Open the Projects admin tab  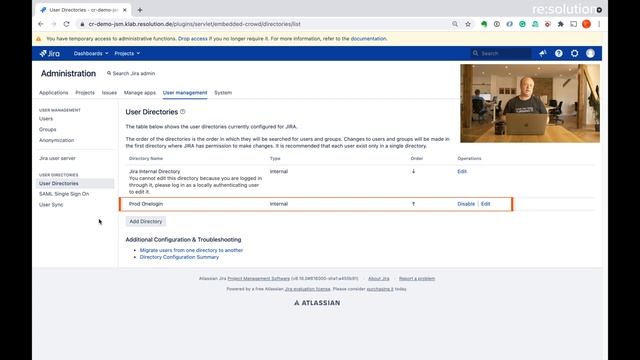[85, 93]
